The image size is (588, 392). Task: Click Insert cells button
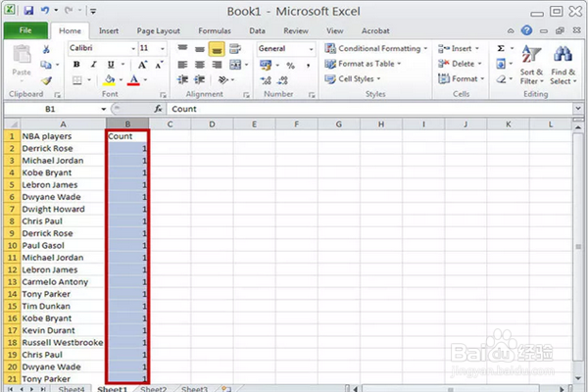click(459, 48)
